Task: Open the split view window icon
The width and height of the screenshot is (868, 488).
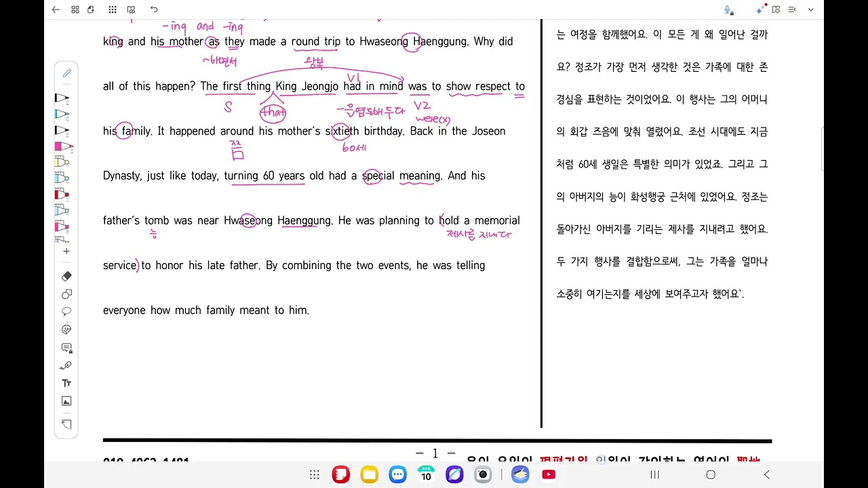Action: [x=776, y=9]
